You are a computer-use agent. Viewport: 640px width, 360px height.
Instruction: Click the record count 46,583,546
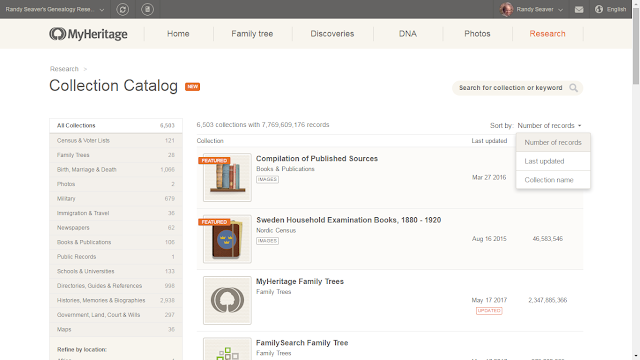(547, 239)
